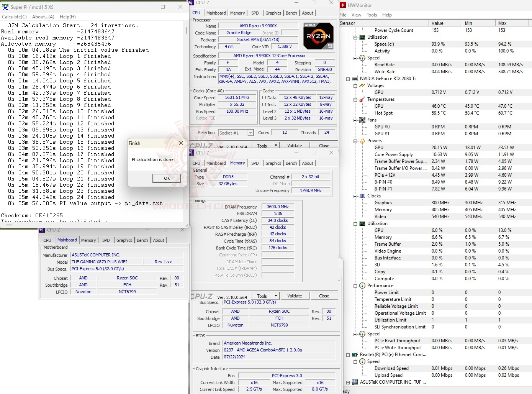Click the graphics card icon beside NVIDIA GeForce RTX 2080 Ti
532x394 pixels.
pyautogui.click(x=354, y=78)
